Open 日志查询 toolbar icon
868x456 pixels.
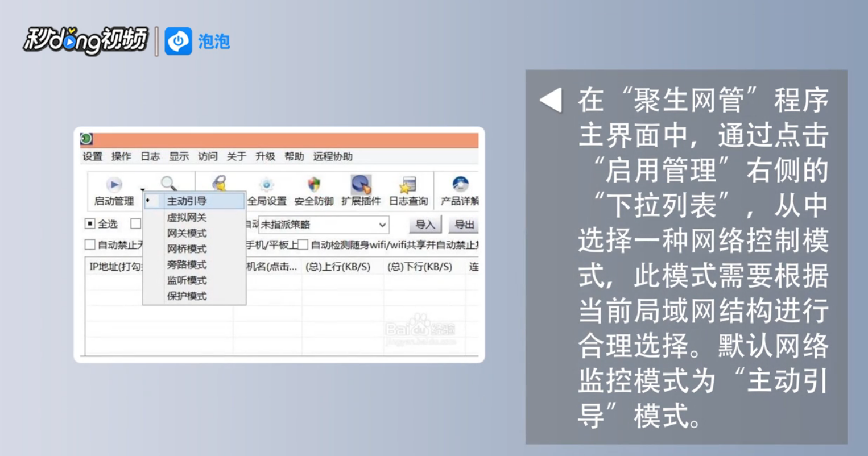(408, 185)
